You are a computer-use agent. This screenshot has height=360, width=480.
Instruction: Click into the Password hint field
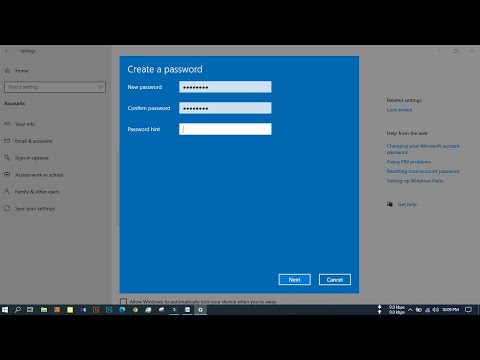point(225,129)
